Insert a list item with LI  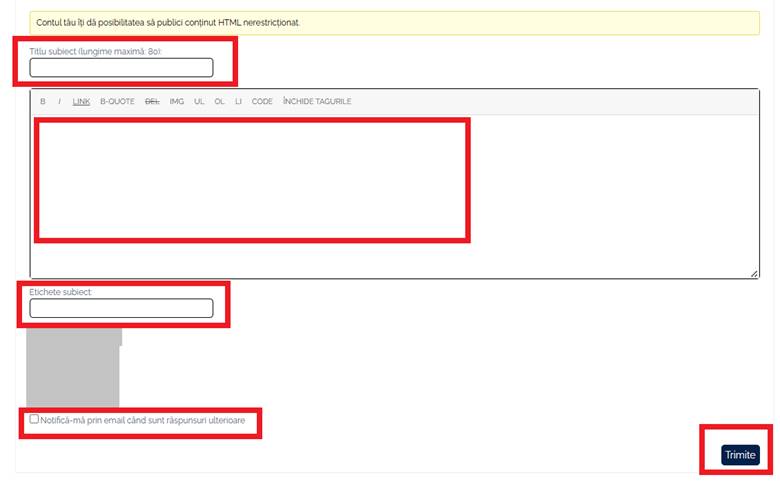click(x=238, y=102)
